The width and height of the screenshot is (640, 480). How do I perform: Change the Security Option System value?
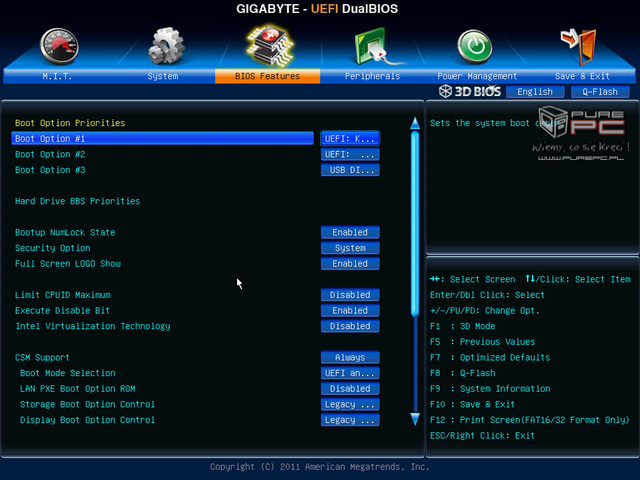(350, 248)
